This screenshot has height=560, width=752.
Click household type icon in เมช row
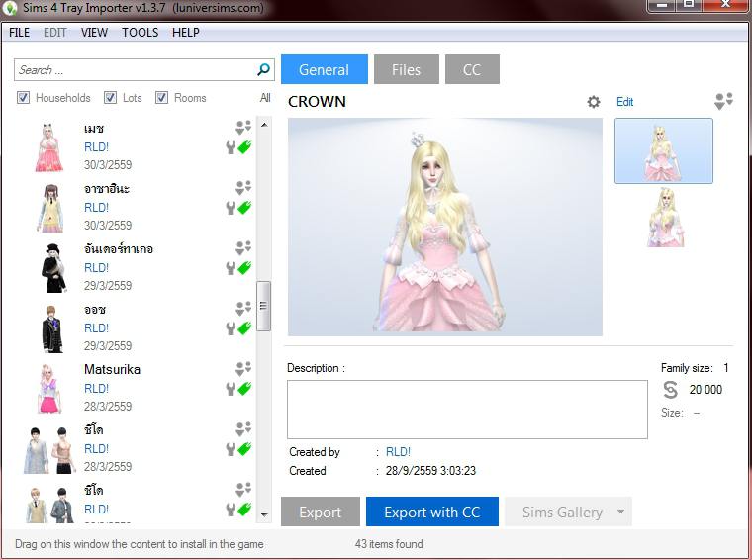(243, 127)
